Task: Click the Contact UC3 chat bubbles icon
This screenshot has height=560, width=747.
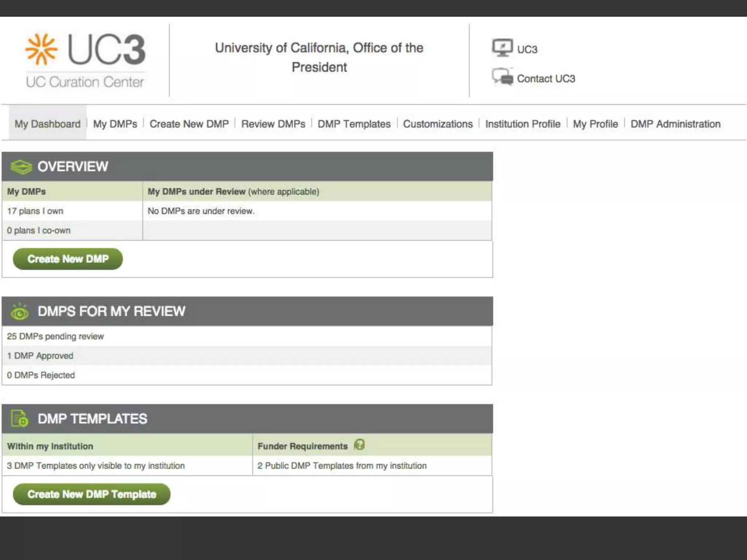Action: point(502,77)
